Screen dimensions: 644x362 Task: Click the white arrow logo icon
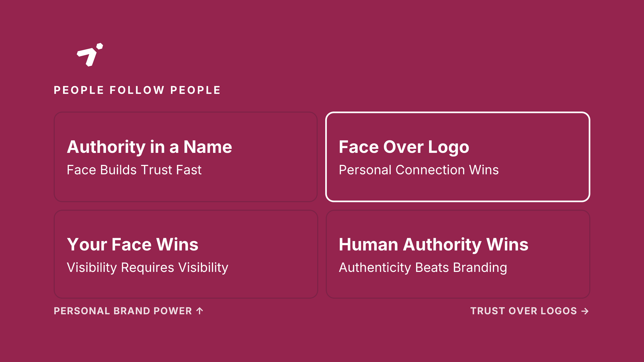click(90, 55)
